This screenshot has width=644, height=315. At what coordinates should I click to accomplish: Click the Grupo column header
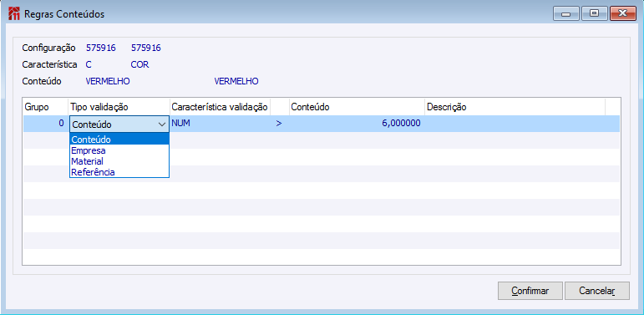45,107
